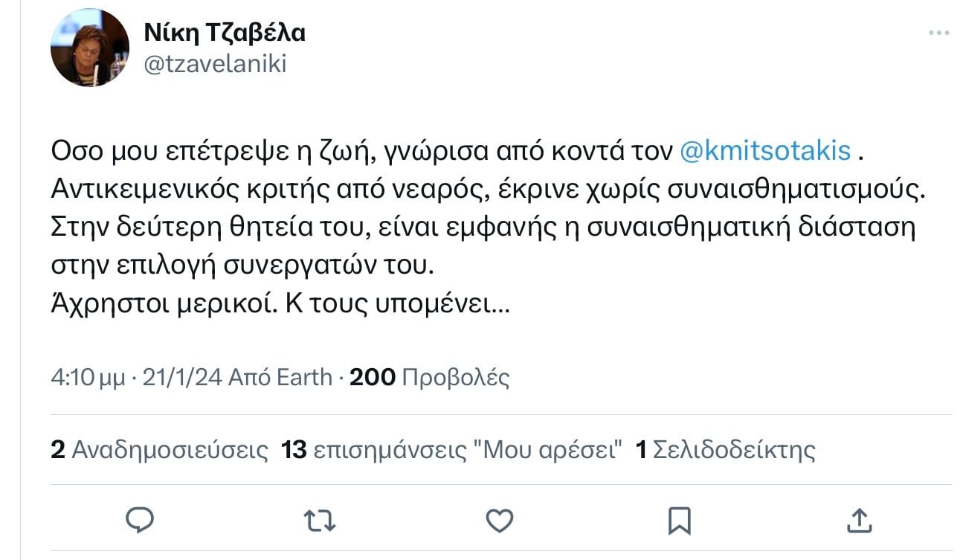View the 200 Προβολές view count
The width and height of the screenshot is (960, 560).
[x=429, y=377]
